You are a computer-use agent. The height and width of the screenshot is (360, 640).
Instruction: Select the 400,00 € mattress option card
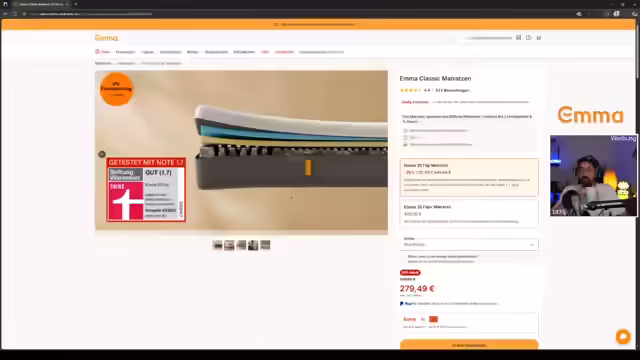click(469, 213)
